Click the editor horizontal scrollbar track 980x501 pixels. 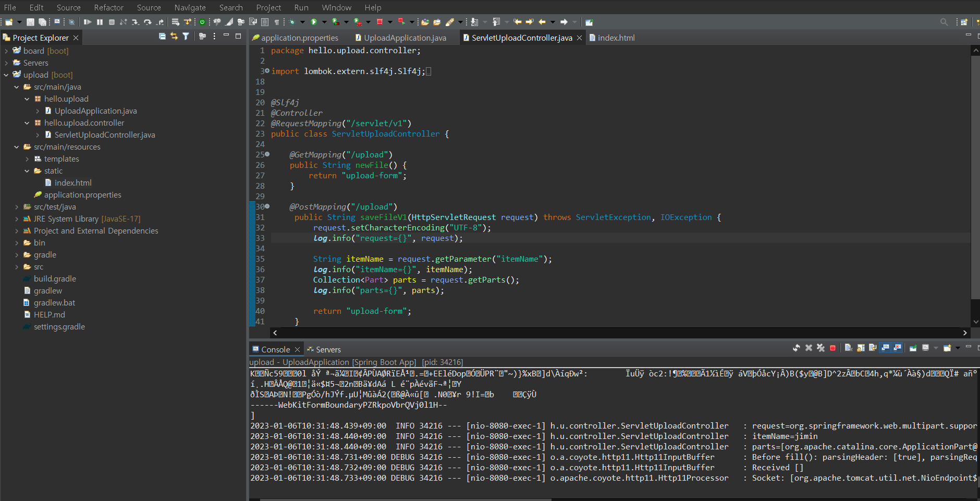click(619, 333)
